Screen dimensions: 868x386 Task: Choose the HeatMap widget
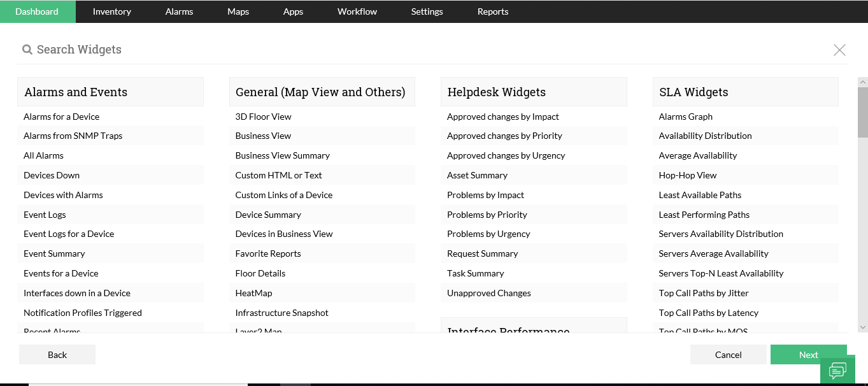coord(253,293)
